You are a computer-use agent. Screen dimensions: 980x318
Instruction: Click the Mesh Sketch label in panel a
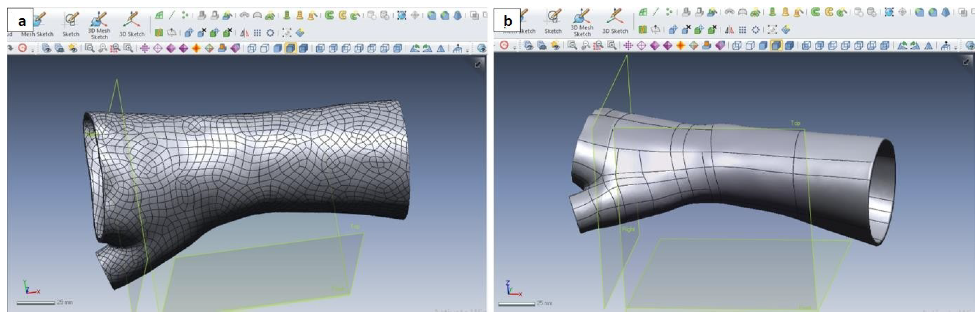click(37, 34)
